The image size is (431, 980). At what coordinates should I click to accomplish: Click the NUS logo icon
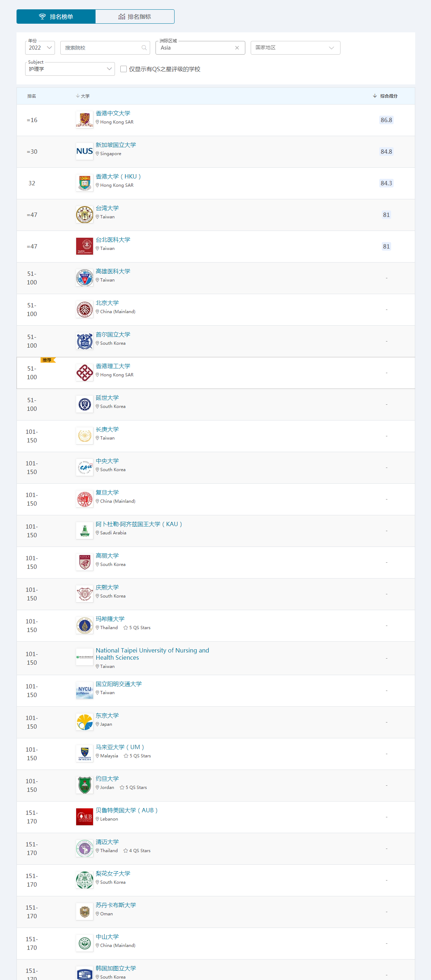pyautogui.click(x=84, y=152)
